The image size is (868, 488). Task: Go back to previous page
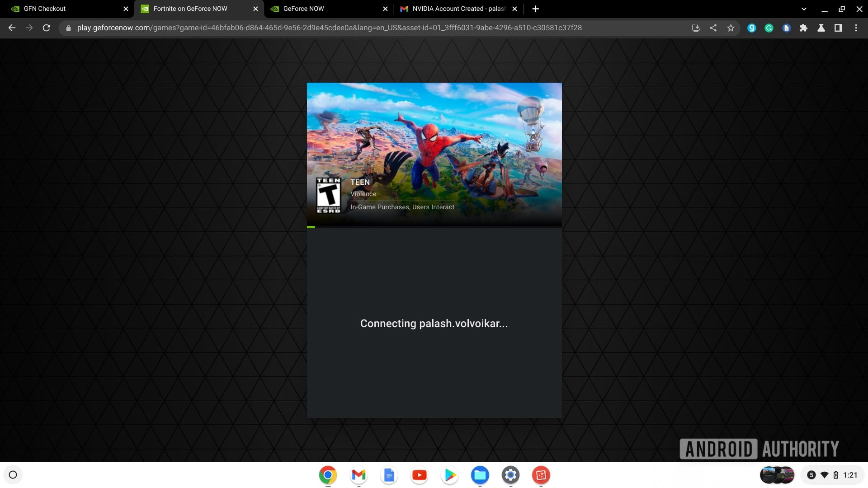tap(12, 28)
